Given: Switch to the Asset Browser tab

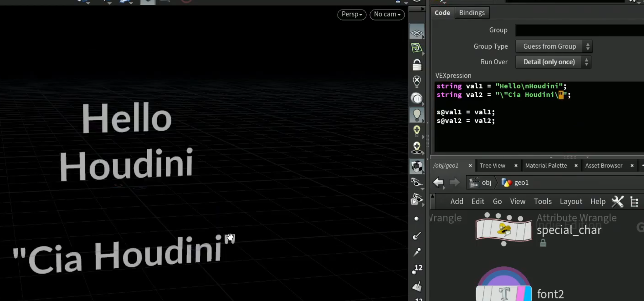Looking at the screenshot, I should pyautogui.click(x=603, y=166).
